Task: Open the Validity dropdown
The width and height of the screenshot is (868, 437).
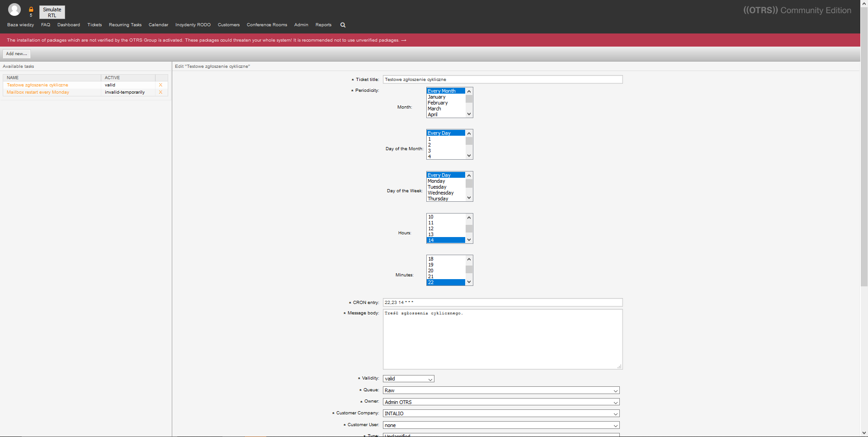Action: [408, 379]
